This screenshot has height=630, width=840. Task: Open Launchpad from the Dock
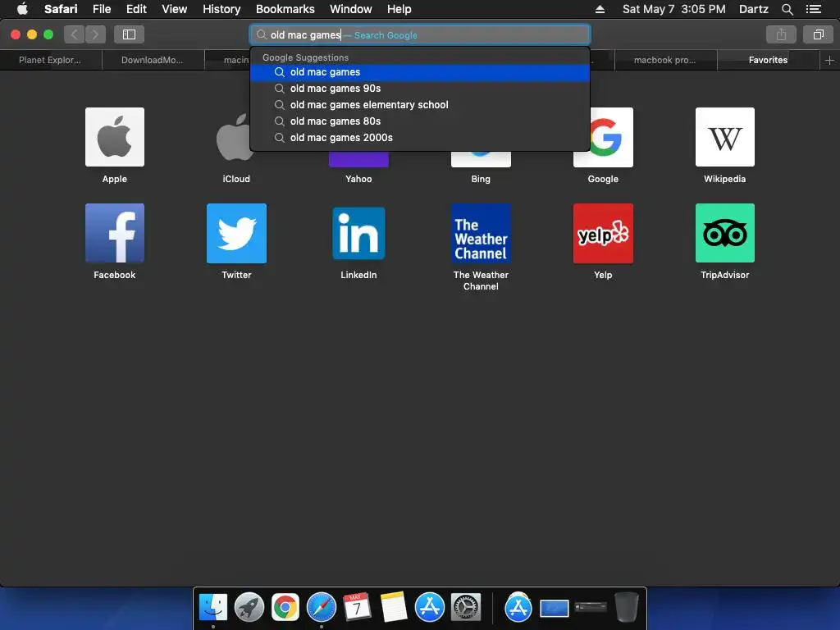(249, 608)
